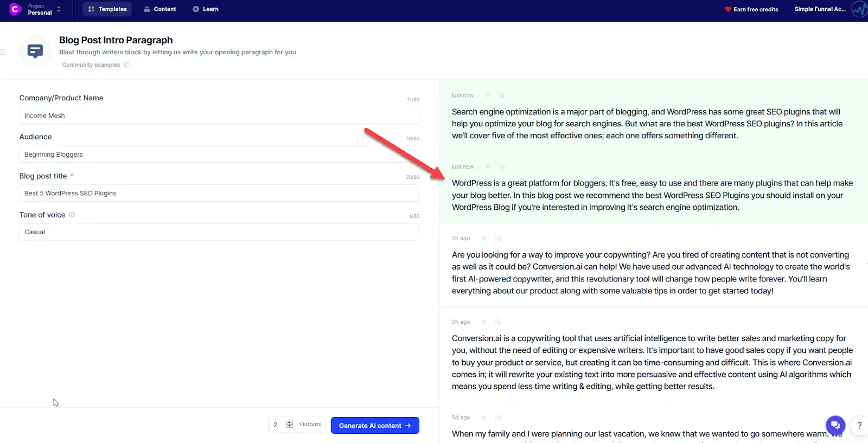Open the Community examples link

(x=95, y=65)
